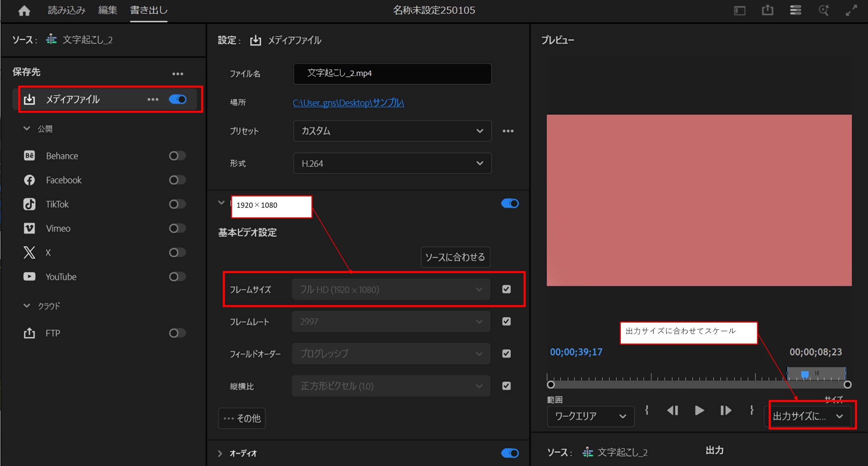Image resolution: width=868 pixels, height=466 pixels.
Task: Open the output location path link
Action: [348, 103]
